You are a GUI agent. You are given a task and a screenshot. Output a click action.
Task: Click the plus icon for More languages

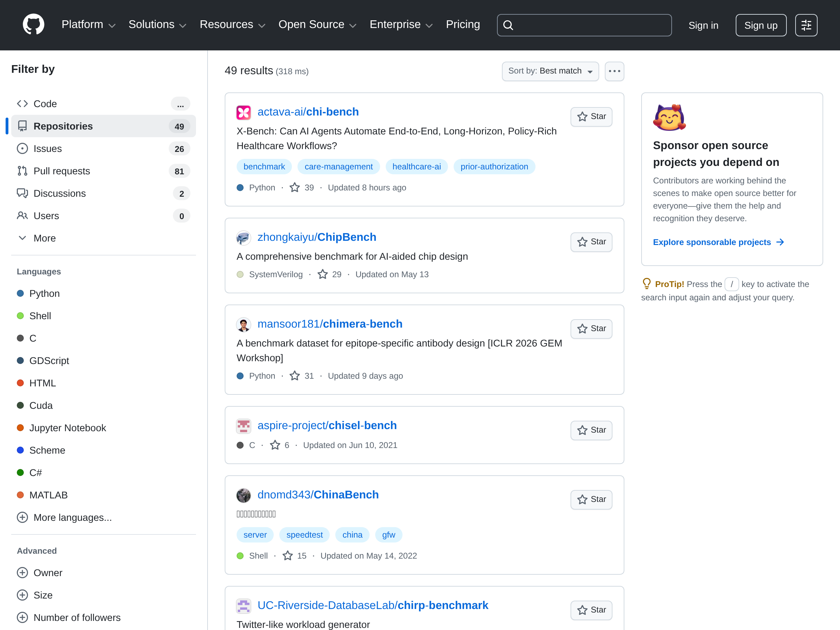coord(22,518)
